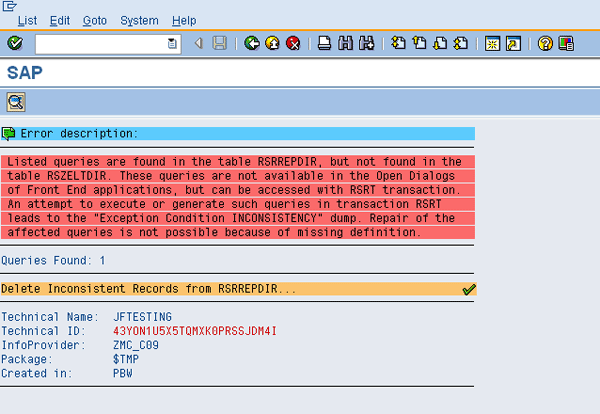Click the red Cancel icon

pos(293,43)
